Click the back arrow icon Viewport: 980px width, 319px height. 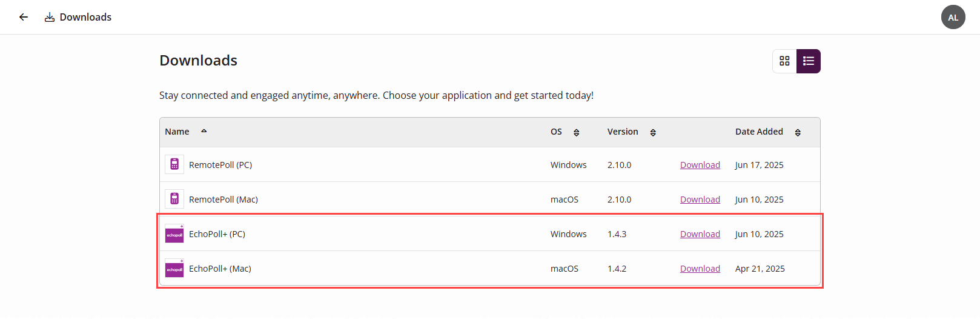tap(24, 17)
